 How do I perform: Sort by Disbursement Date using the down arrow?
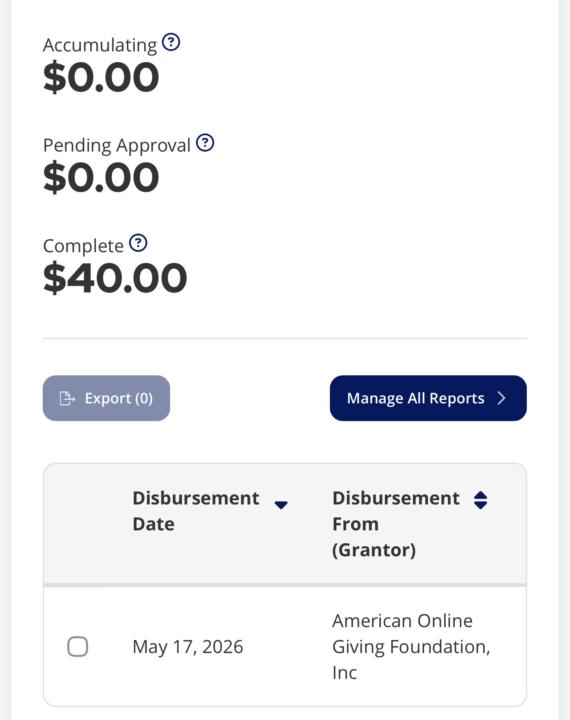(281, 505)
